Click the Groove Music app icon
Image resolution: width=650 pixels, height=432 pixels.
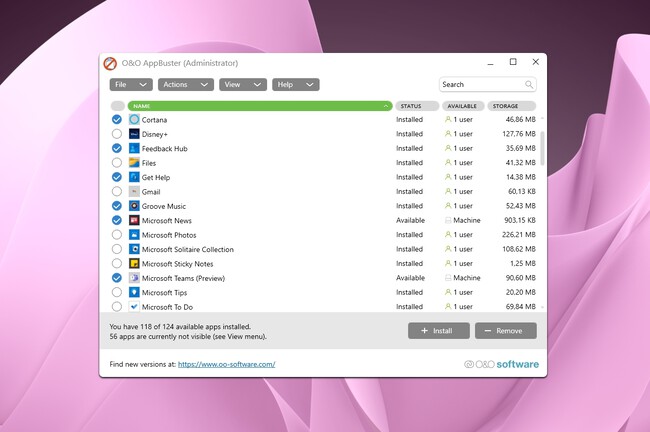tap(134, 206)
